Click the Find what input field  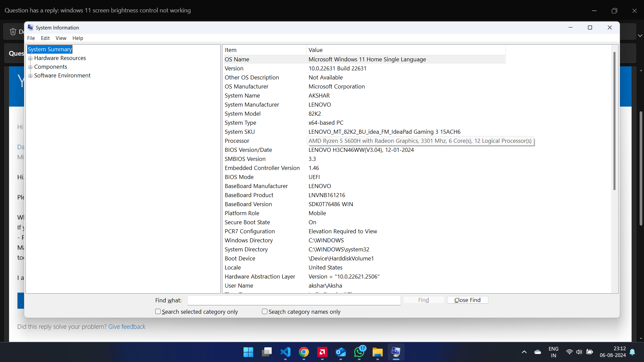[x=294, y=300]
